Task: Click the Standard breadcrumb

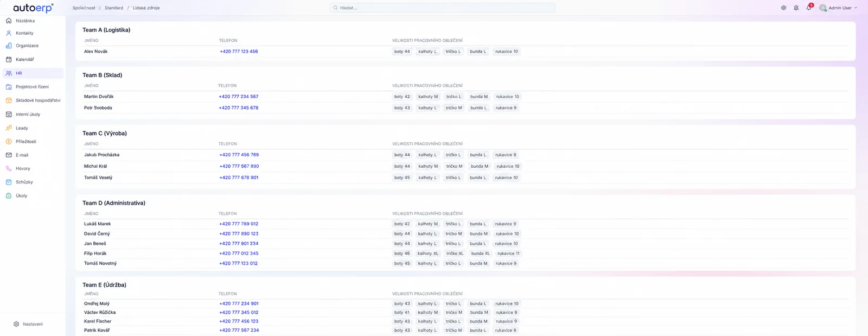Action: pyautogui.click(x=114, y=8)
